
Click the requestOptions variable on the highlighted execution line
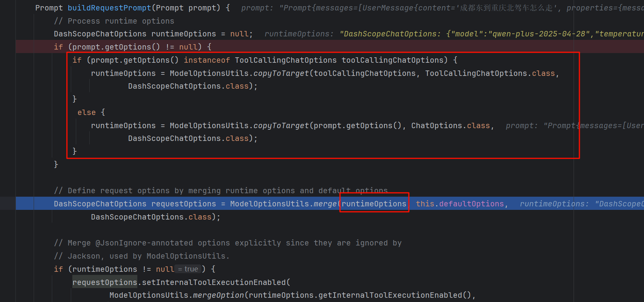(x=184, y=204)
